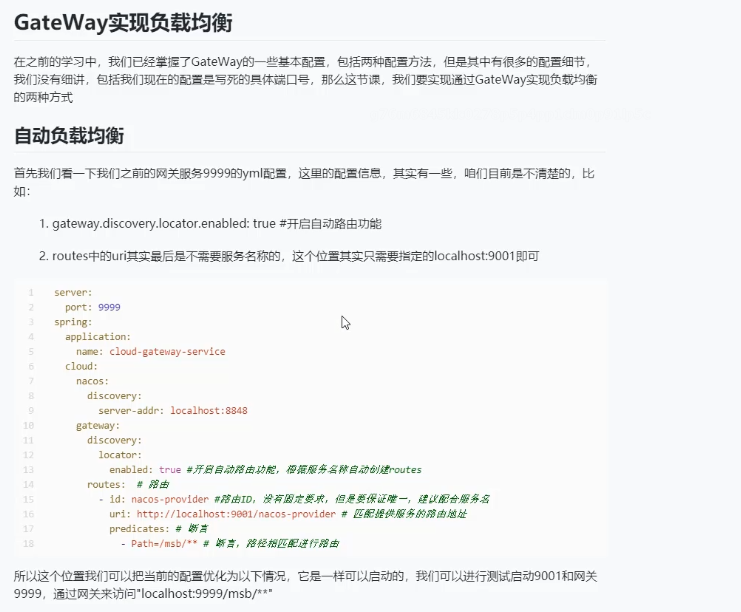Click paragraph starting "首先我们看一下"

coord(304,182)
